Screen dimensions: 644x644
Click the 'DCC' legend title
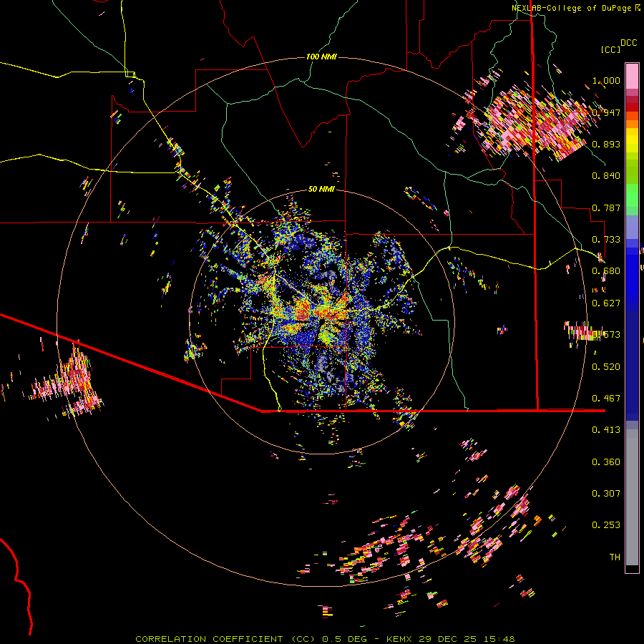click(x=628, y=43)
